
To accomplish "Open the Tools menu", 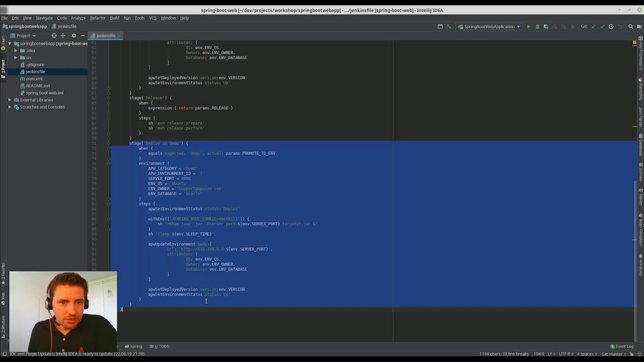I will (139, 18).
